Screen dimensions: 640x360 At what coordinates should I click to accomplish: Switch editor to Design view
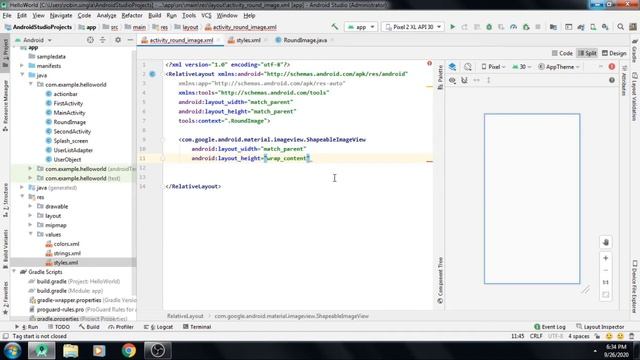[614, 53]
